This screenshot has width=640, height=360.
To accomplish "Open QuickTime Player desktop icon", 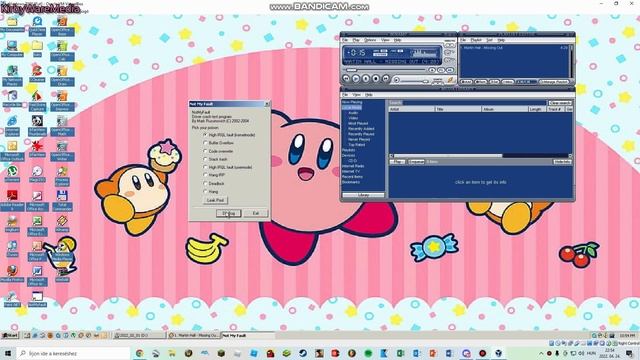I will click(x=37, y=25).
